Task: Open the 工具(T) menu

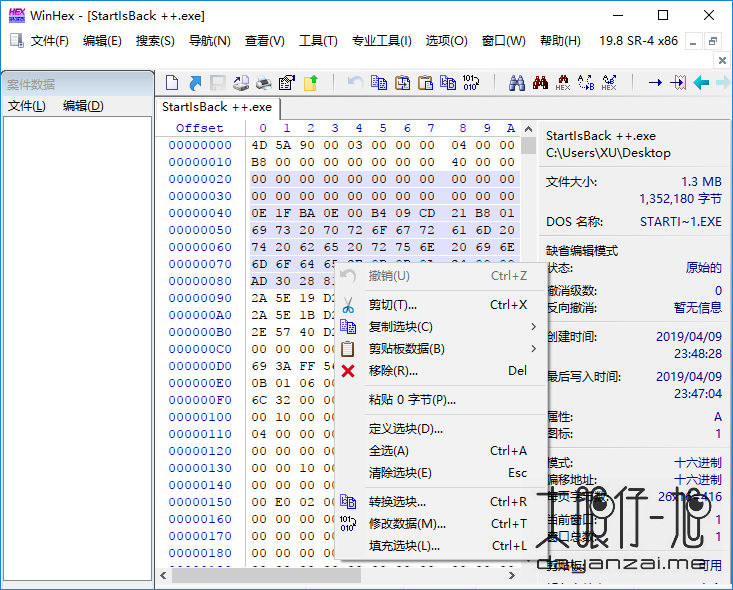Action: [x=318, y=41]
